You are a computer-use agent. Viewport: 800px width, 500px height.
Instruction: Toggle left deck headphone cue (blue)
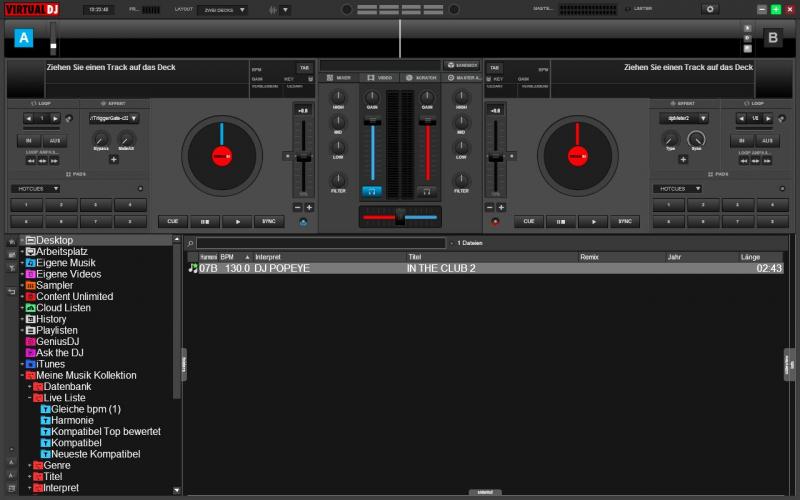click(x=372, y=192)
